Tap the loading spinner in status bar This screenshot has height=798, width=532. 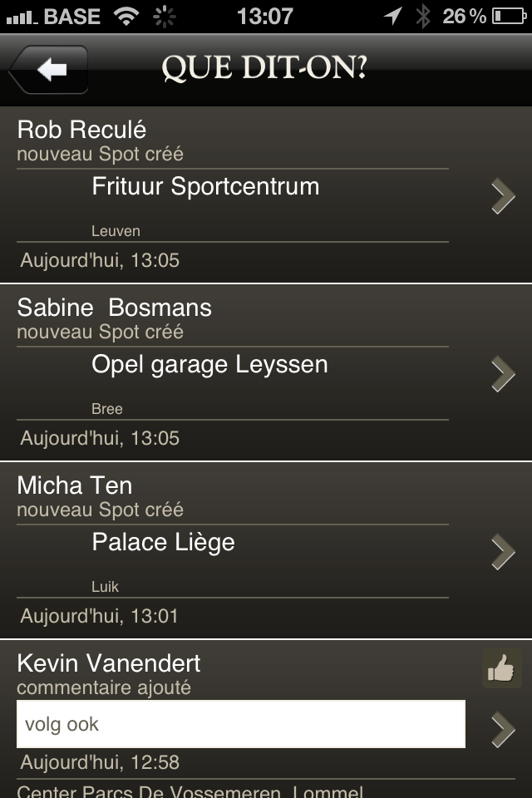(x=164, y=17)
